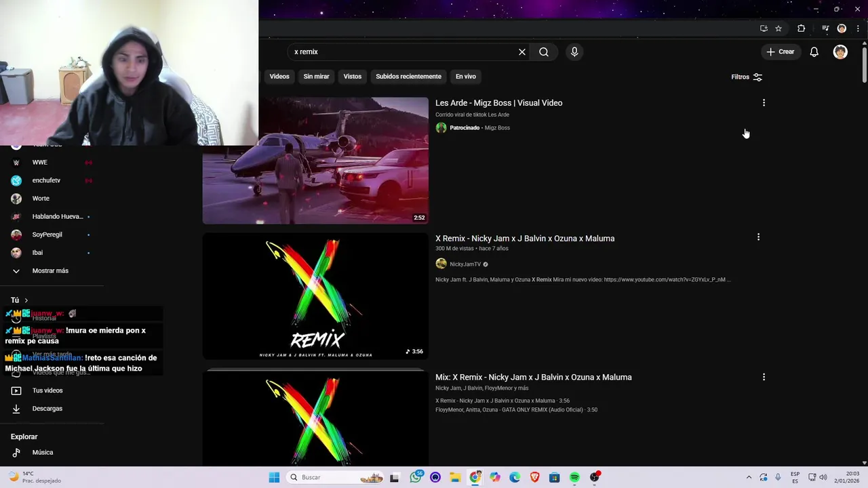Click the NickyJamTV channel avatar
The image size is (868, 488).
[441, 264]
